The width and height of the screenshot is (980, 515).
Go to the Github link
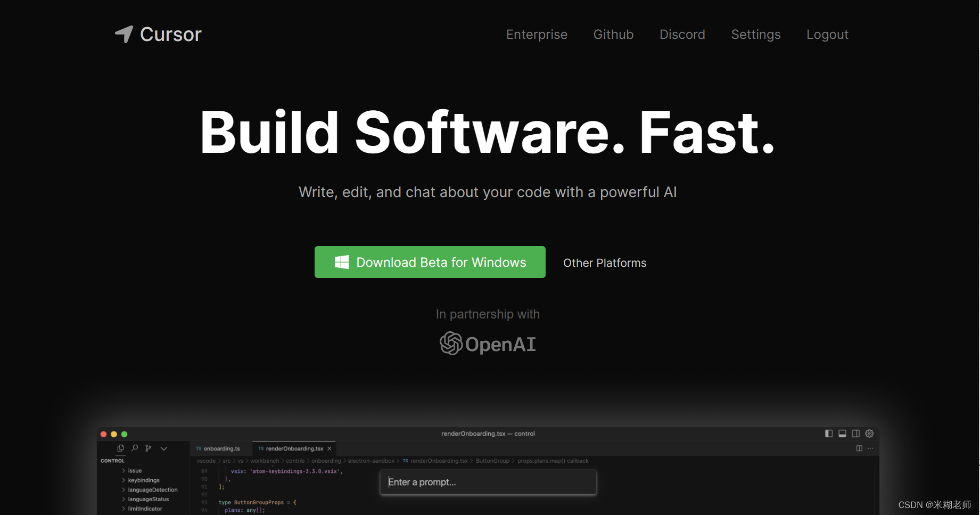613,35
